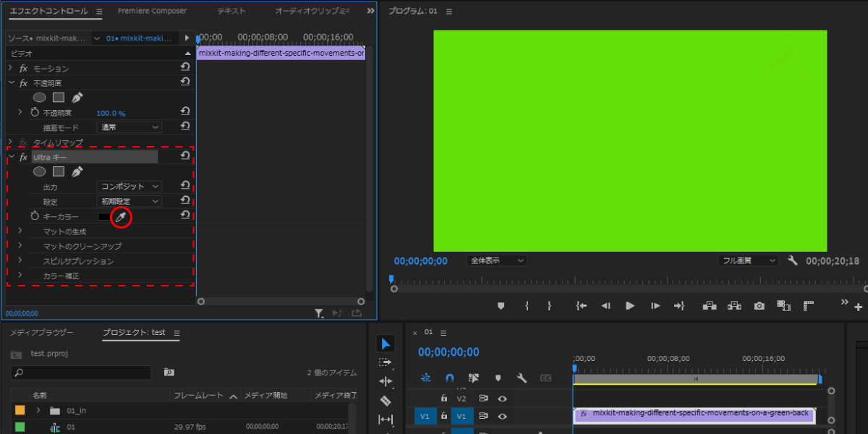
Task: Reset the キーカラー parameter
Action: tap(185, 216)
